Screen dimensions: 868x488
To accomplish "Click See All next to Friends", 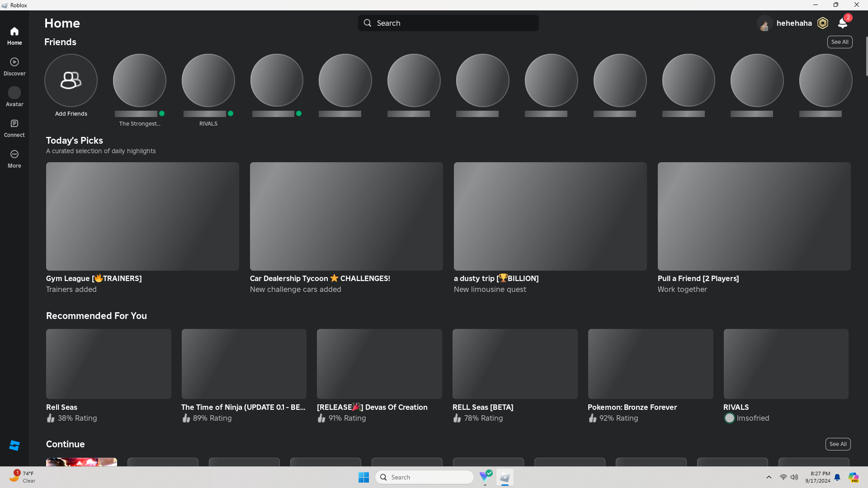I will pos(840,42).
